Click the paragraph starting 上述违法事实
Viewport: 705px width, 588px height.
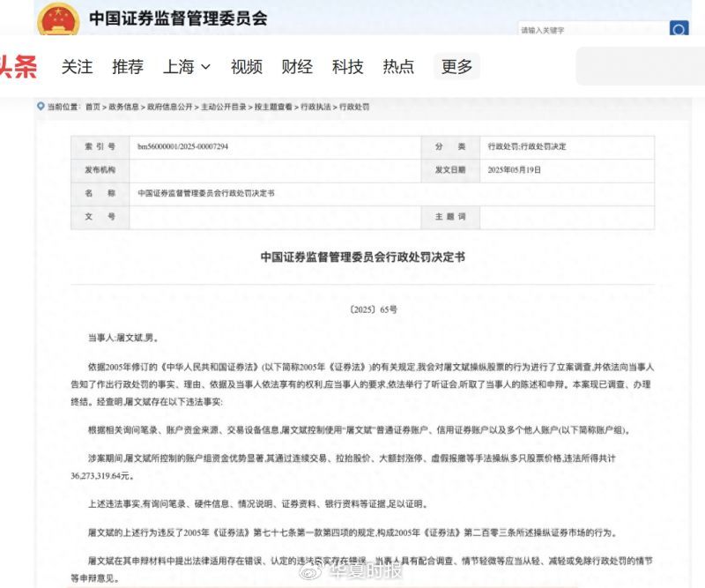[258, 504]
